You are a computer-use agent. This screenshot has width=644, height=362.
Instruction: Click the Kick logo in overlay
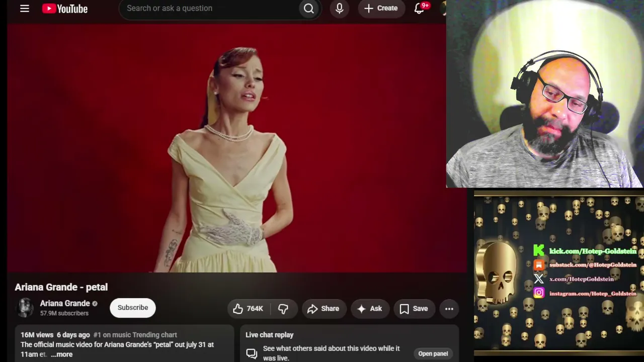[539, 250]
